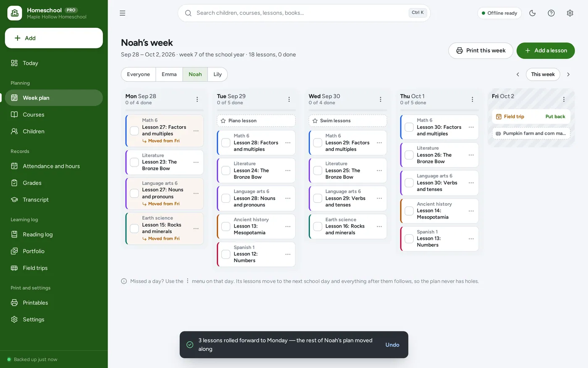The height and width of the screenshot is (368, 588).
Task: Mark Lesson 24: The Bronze Bow done
Action: pos(226,170)
